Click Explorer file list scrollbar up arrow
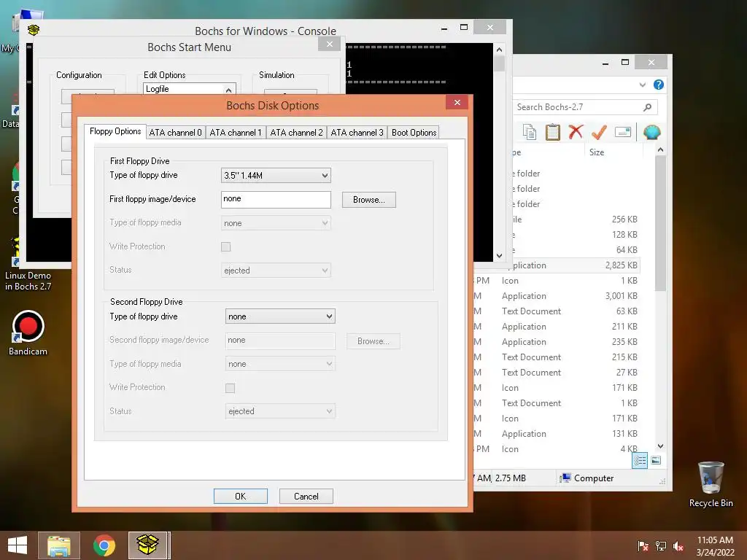 point(660,150)
